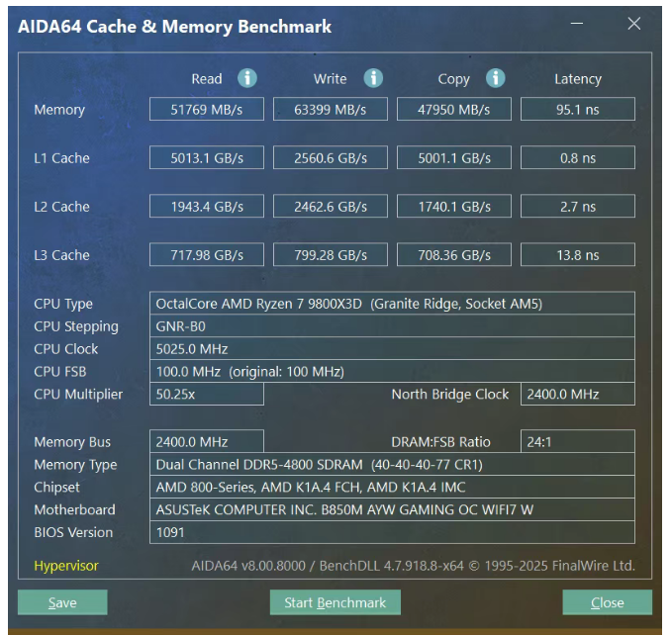Click the info icon next to Read
Screen dimensions: 672x636
click(x=247, y=79)
